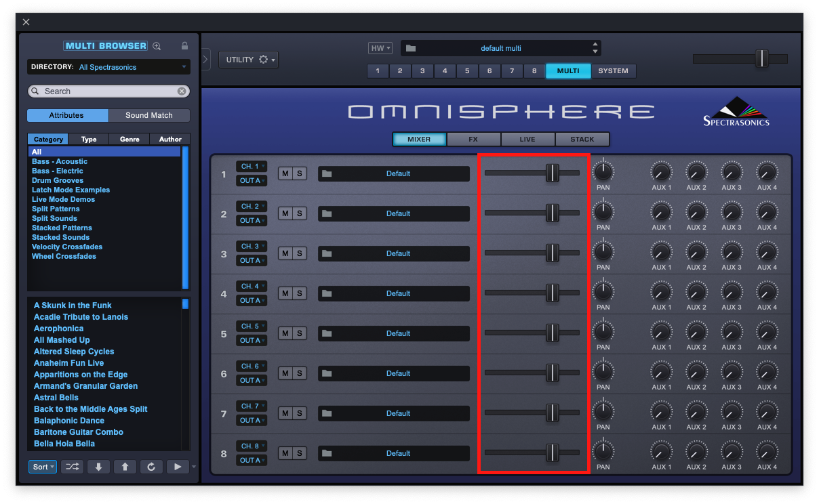Click the Spectrasonics logo
This screenshot has width=819, height=504.
736,112
